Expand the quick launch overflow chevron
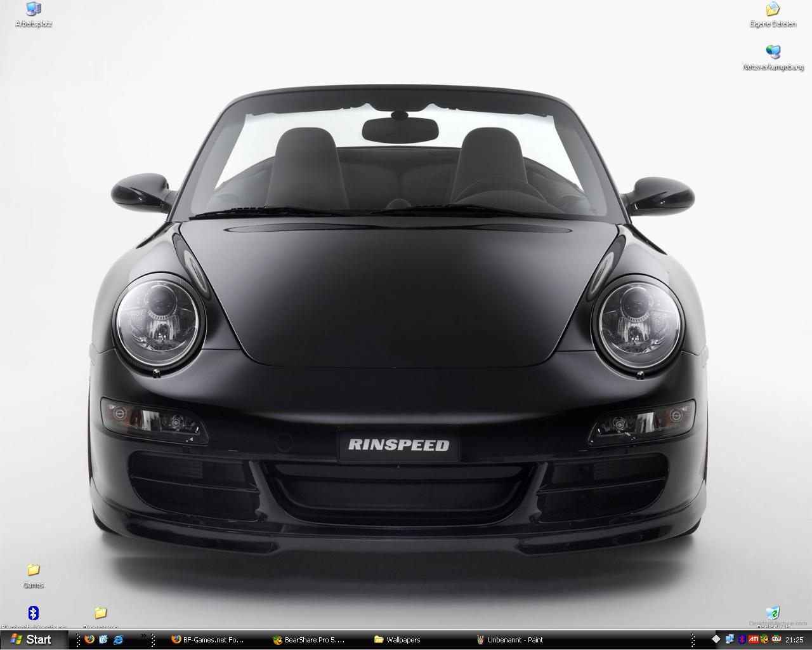Viewport: 812px width, 650px height. (x=143, y=636)
